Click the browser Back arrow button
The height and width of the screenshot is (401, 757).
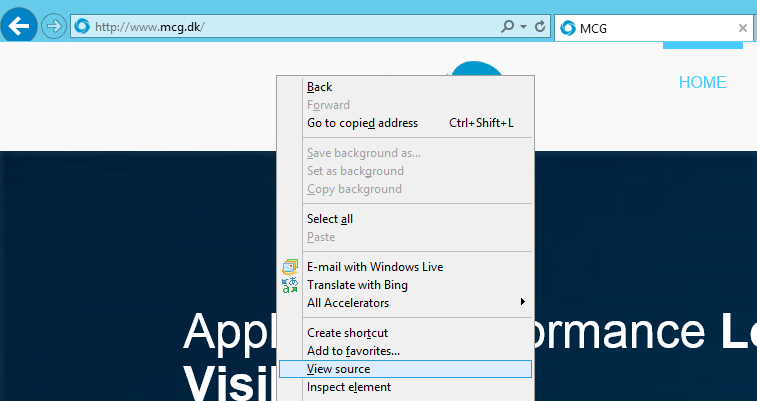click(x=19, y=25)
